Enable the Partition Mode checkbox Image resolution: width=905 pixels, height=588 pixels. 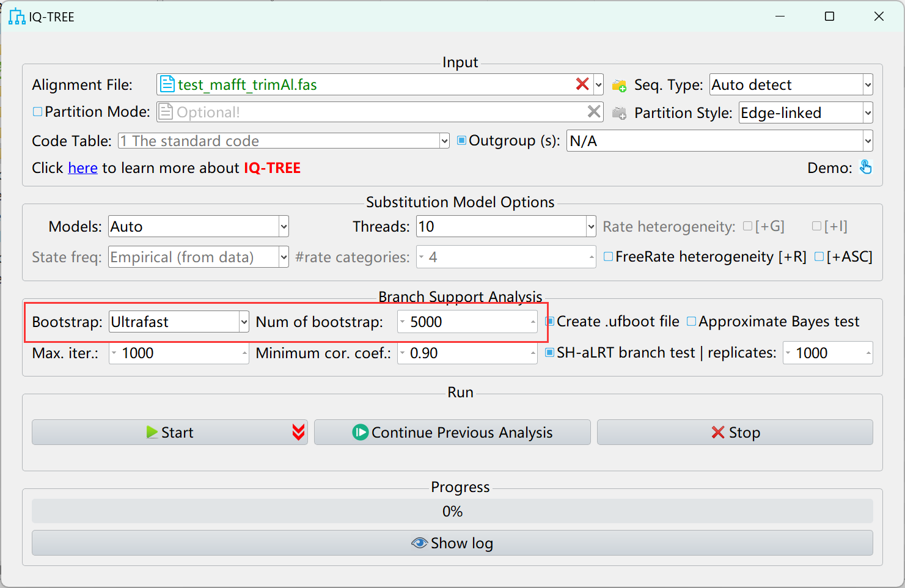[38, 112]
